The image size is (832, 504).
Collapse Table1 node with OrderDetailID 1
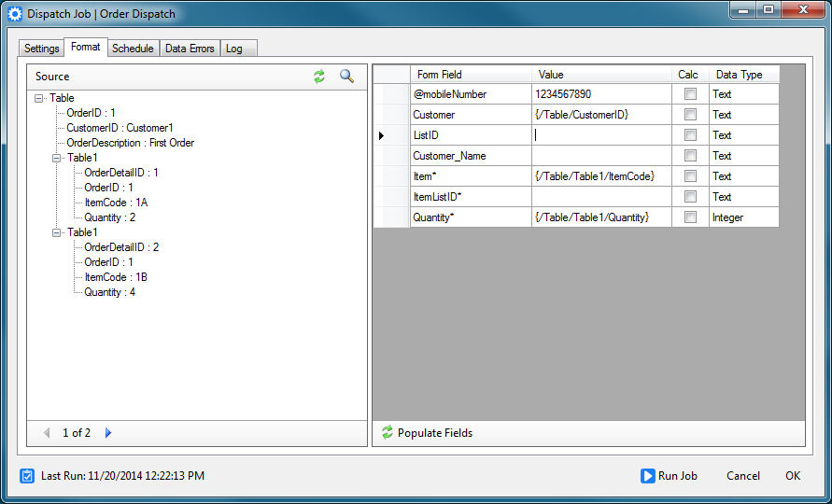point(56,158)
